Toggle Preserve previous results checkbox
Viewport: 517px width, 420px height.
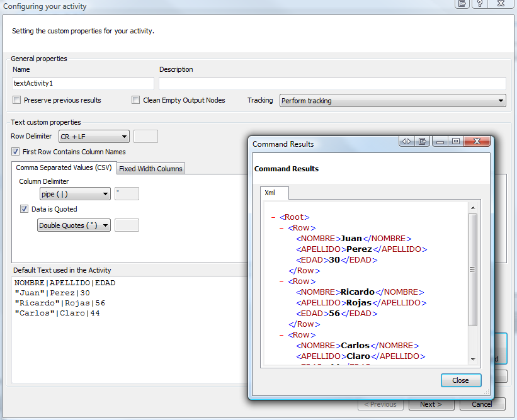coord(16,100)
